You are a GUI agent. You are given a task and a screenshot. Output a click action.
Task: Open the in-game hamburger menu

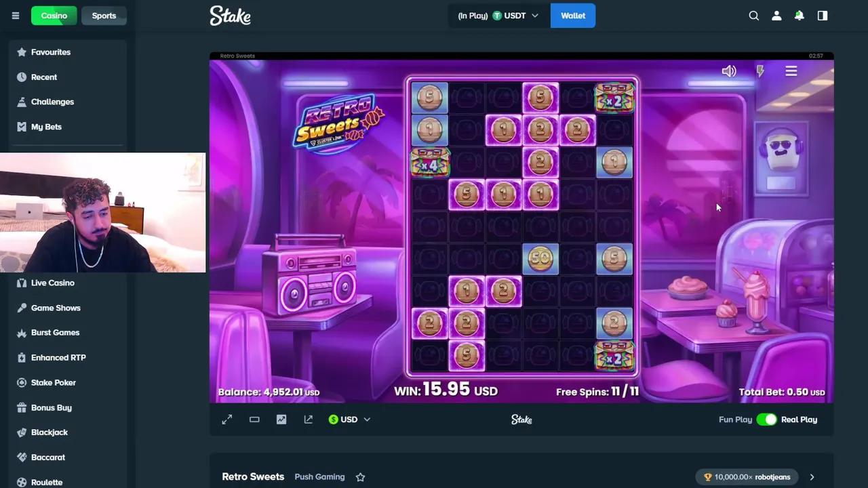tap(791, 71)
